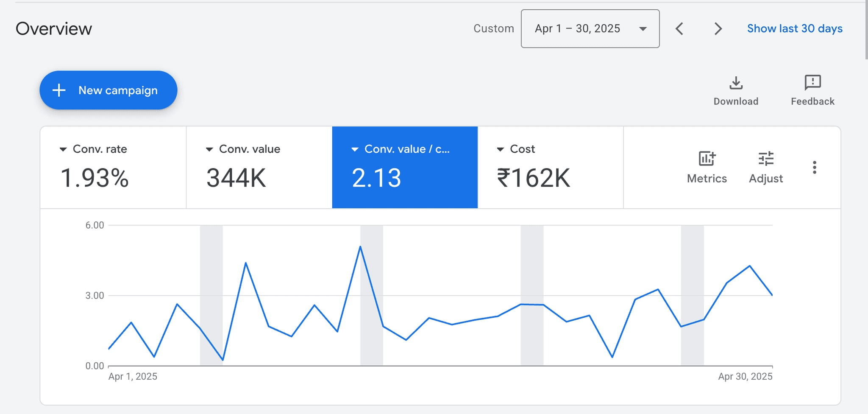The width and height of the screenshot is (868, 414).
Task: Click the plus icon in New campaign
Action: coord(59,90)
